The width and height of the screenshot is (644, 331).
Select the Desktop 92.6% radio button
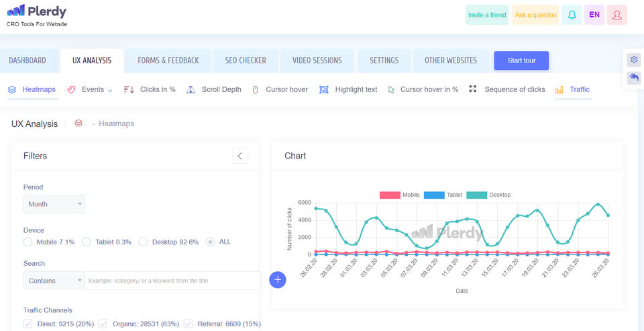tap(144, 242)
